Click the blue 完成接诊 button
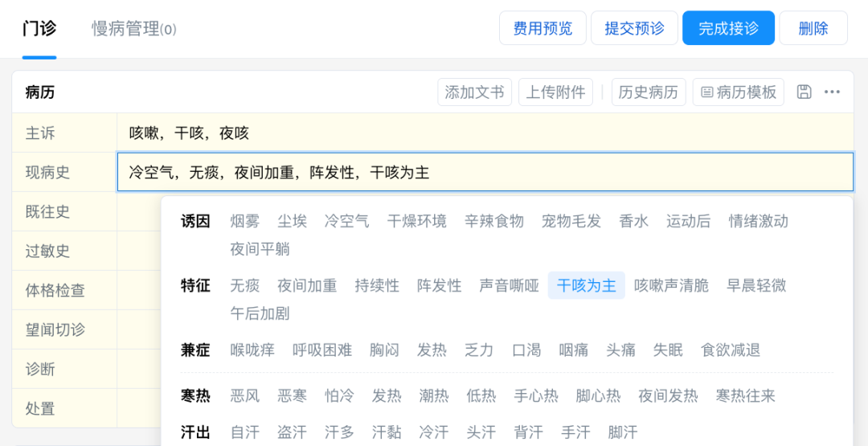The image size is (868, 446). [x=728, y=28]
